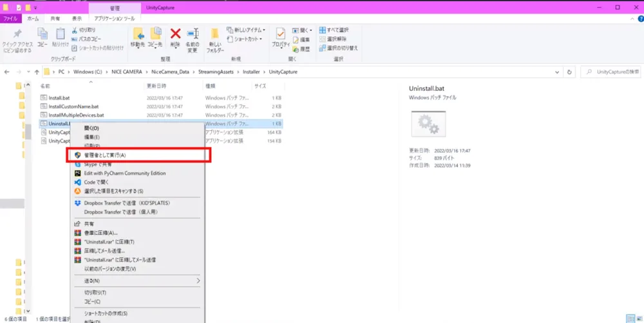Choose Scan selected items (選択した項目をスキャンする)
The height and width of the screenshot is (323, 644).
(x=138, y=191)
